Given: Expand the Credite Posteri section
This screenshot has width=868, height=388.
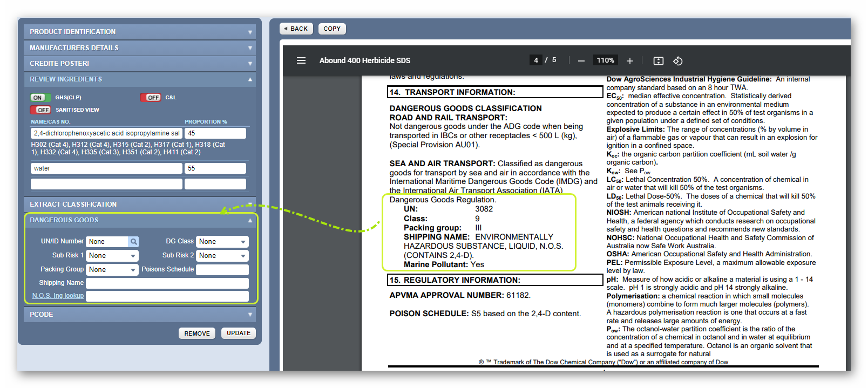Looking at the screenshot, I should pyautogui.click(x=140, y=64).
